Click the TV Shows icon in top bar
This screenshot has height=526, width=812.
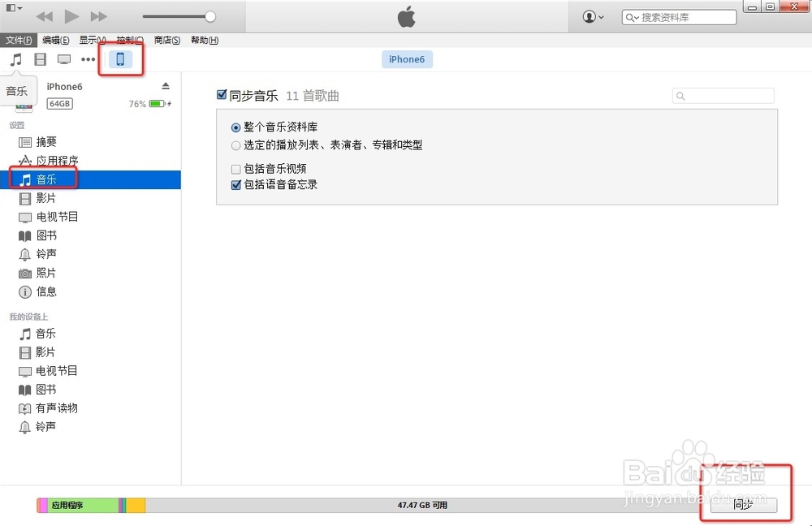point(64,58)
